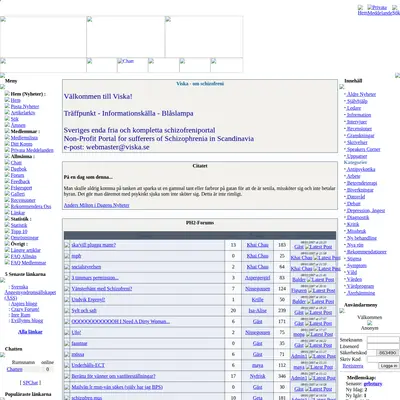Screen dimensions: 400x400
Task: Open the Depression, ångest category
Action: point(366,211)
